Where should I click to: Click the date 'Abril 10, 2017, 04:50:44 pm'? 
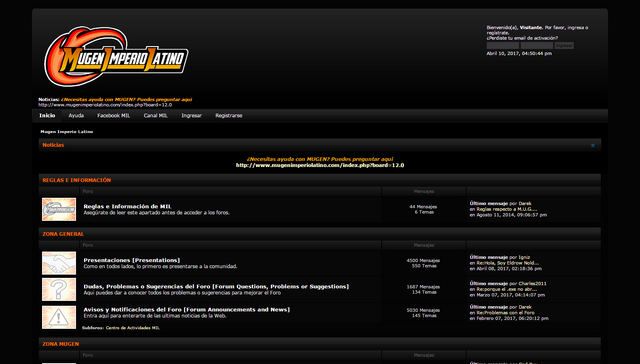pos(519,53)
